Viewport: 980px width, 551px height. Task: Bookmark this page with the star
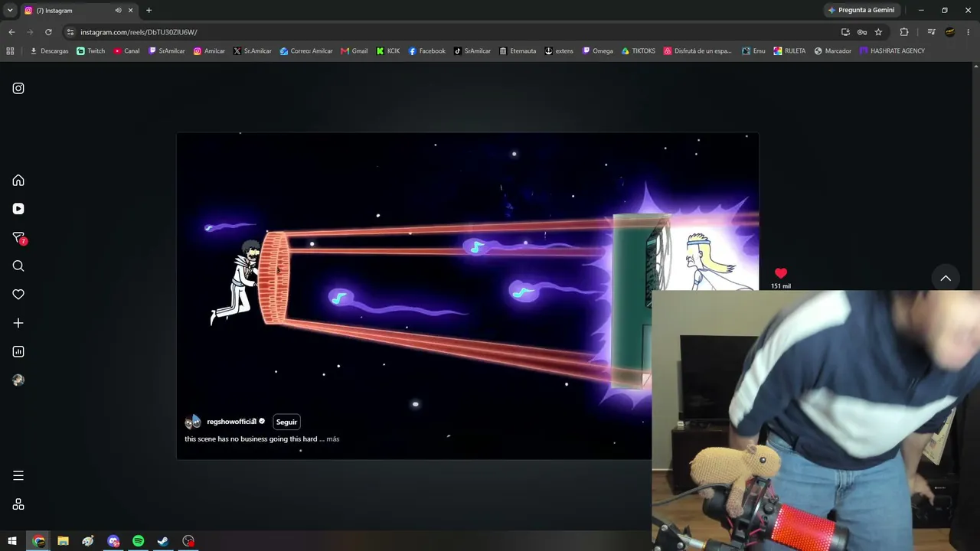pyautogui.click(x=878, y=32)
